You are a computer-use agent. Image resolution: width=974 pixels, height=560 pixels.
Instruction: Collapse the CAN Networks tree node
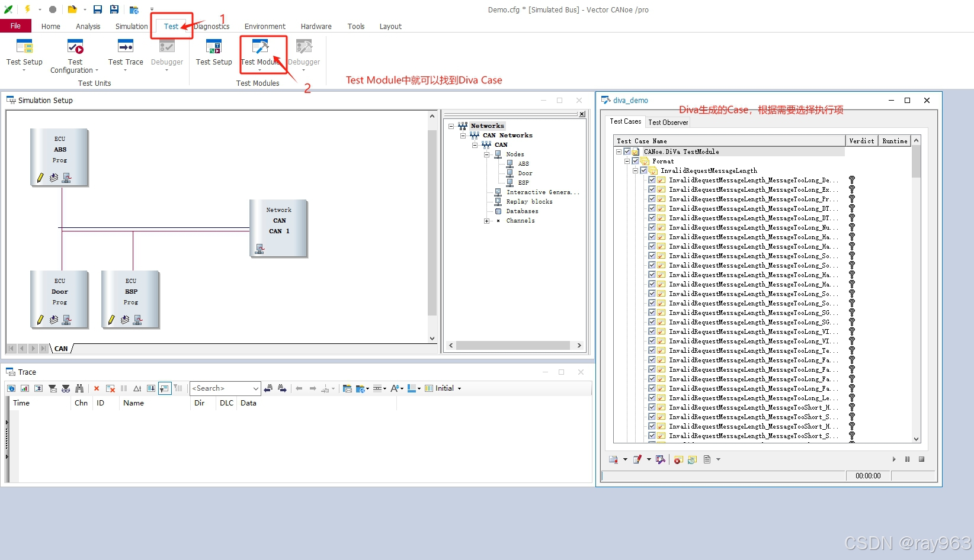[x=463, y=136]
